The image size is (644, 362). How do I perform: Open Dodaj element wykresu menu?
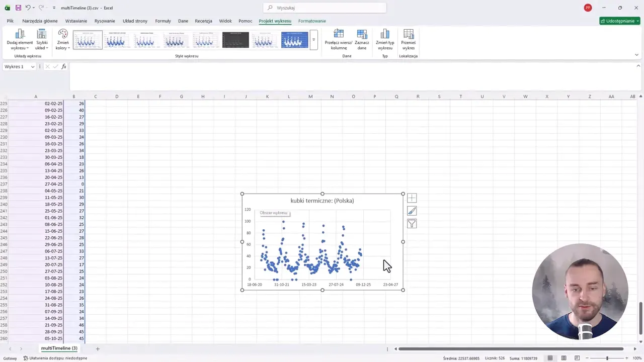(20, 40)
